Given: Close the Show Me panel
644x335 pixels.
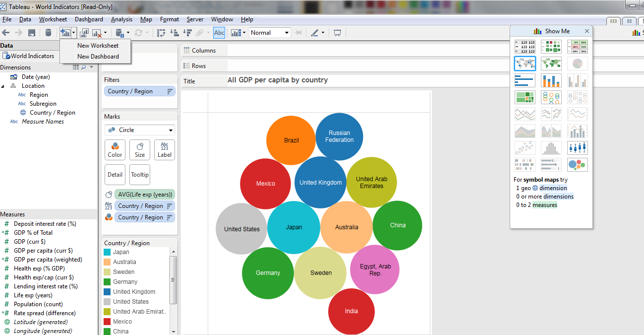Looking at the screenshot, I should coord(587,31).
